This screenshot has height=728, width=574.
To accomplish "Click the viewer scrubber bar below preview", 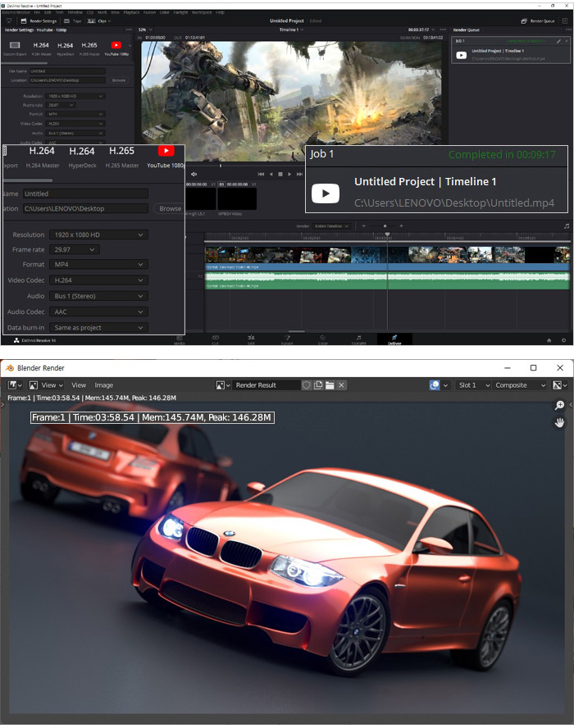I will (246, 165).
